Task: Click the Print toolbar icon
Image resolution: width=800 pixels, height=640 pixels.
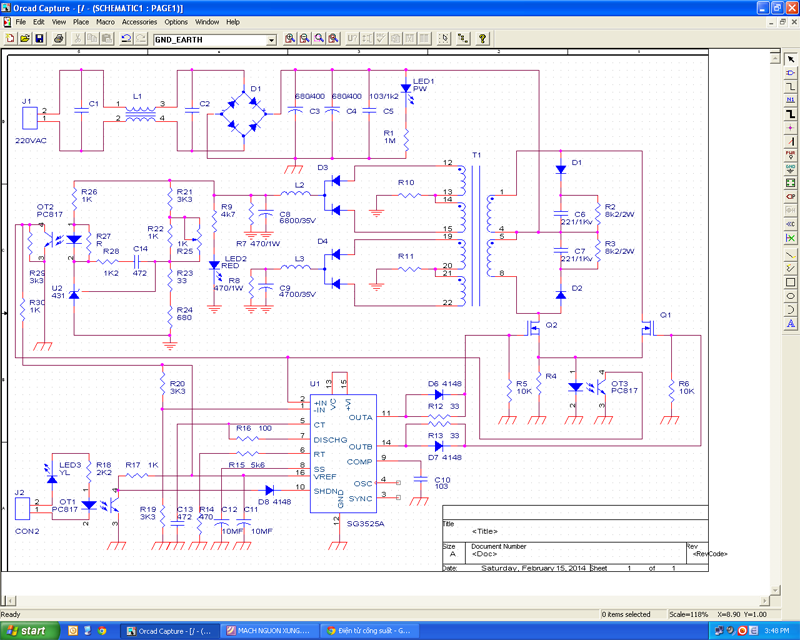Action: click(59, 38)
